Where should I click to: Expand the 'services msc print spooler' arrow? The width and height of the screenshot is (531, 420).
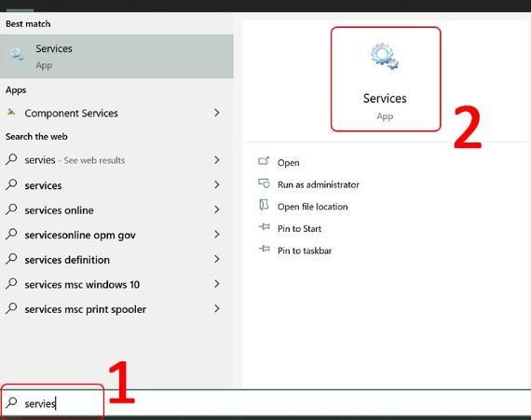[x=217, y=308]
